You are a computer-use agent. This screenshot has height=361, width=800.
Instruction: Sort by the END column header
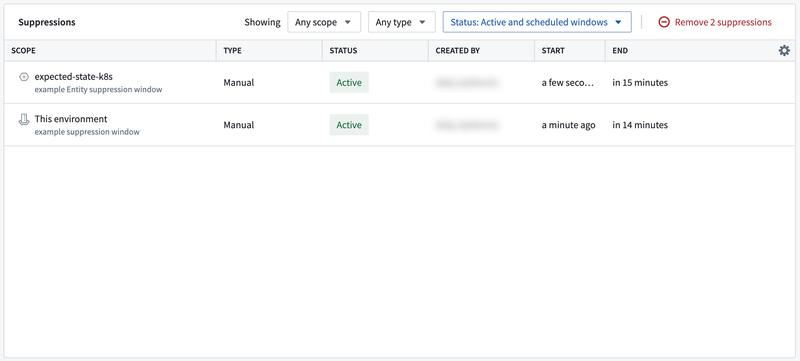tap(620, 51)
